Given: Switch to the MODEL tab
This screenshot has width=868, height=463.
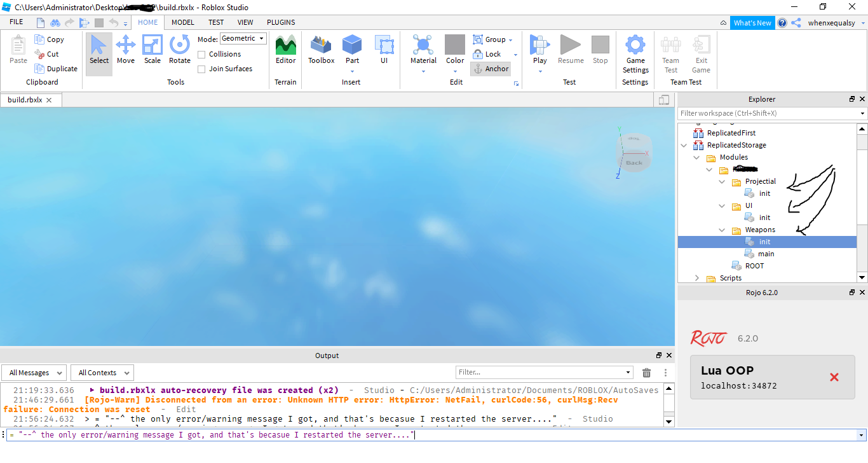Looking at the screenshot, I should click(x=183, y=22).
